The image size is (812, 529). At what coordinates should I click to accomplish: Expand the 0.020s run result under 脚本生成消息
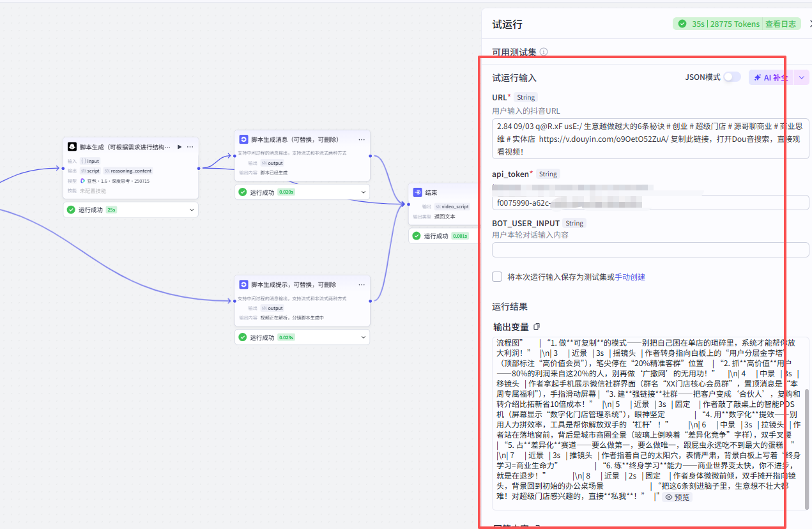[x=364, y=192]
